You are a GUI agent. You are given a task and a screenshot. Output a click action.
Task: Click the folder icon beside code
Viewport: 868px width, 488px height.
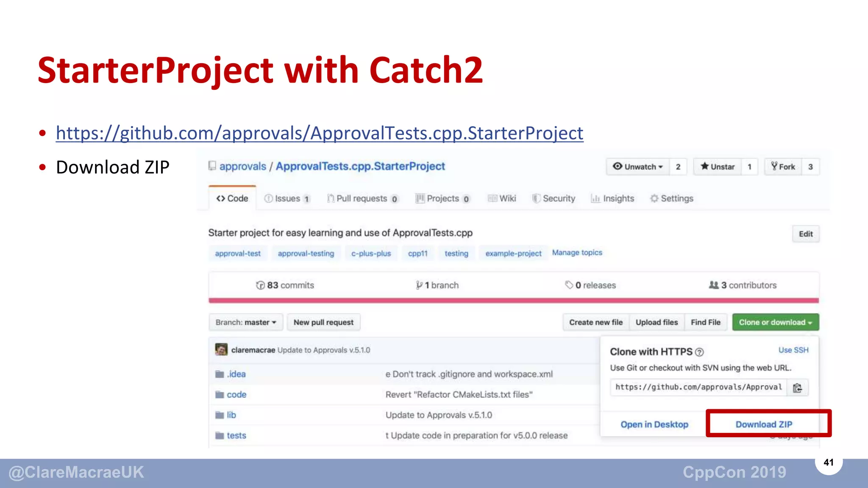coord(220,394)
